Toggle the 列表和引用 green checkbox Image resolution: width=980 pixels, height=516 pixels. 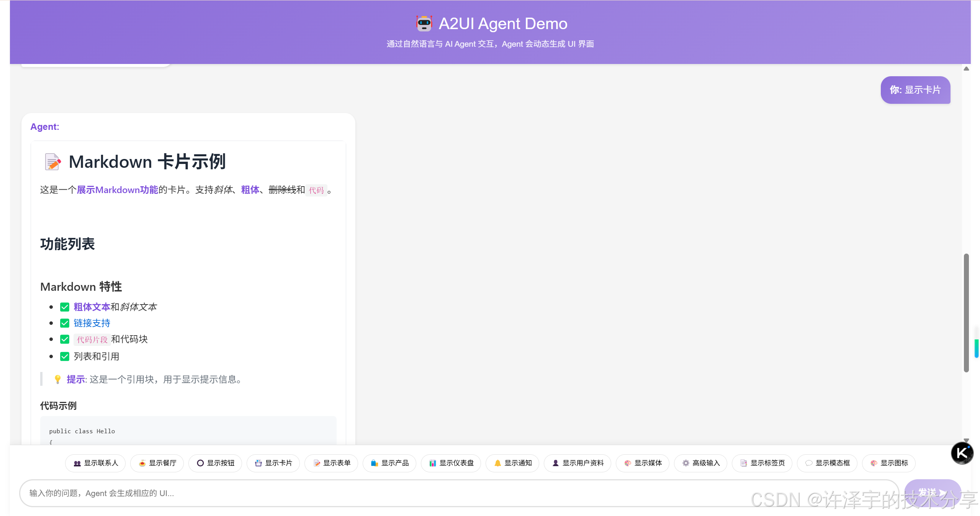pyautogui.click(x=65, y=356)
